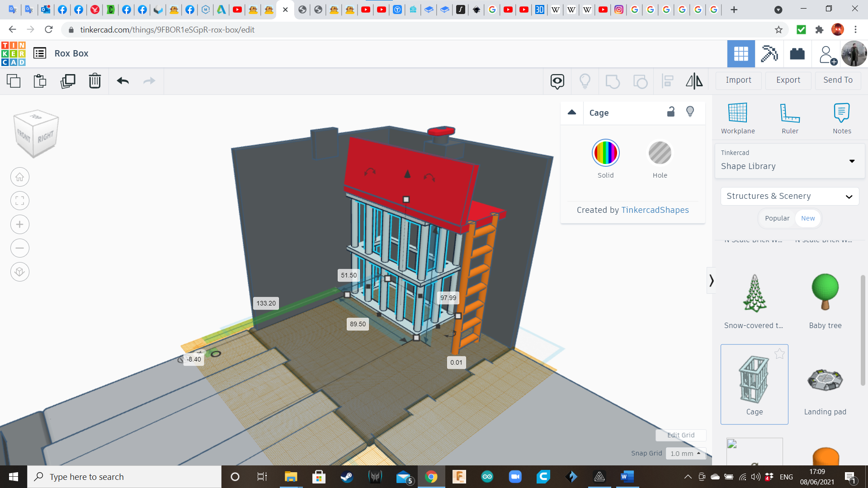Open the Structures & Scenery category dropdown
The width and height of the screenshot is (868, 488).
click(789, 196)
